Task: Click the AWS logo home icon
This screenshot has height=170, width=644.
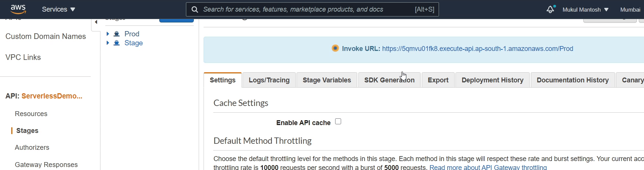Action: click(18, 9)
